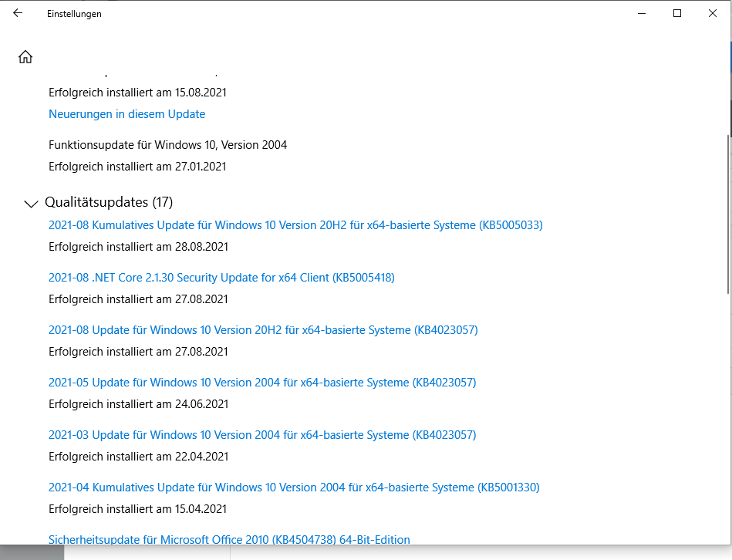Viewport: 732px width, 560px height.
Task: Click the Einstellungen window title
Action: [74, 14]
